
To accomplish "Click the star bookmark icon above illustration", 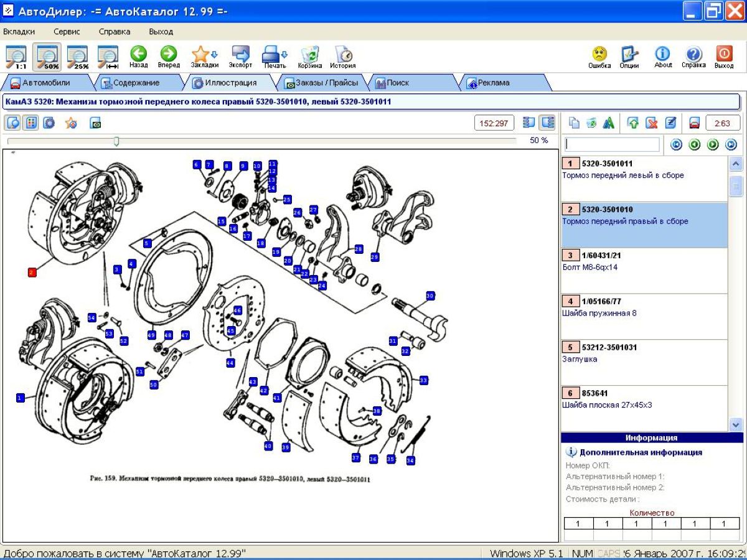I will (x=71, y=123).
